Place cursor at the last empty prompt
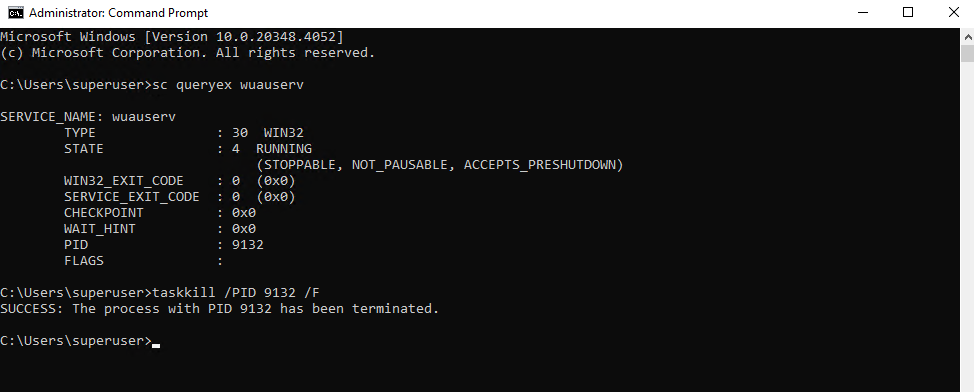 pos(156,341)
